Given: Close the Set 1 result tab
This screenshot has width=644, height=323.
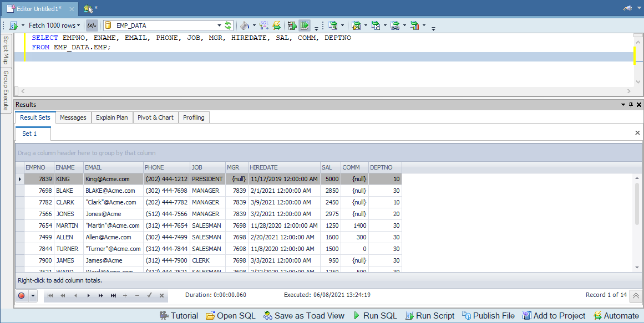Looking at the screenshot, I should (637, 133).
